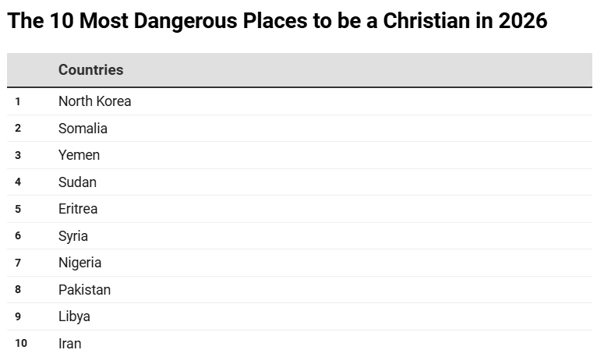
Task: Click rank number 7
Action: point(18,263)
